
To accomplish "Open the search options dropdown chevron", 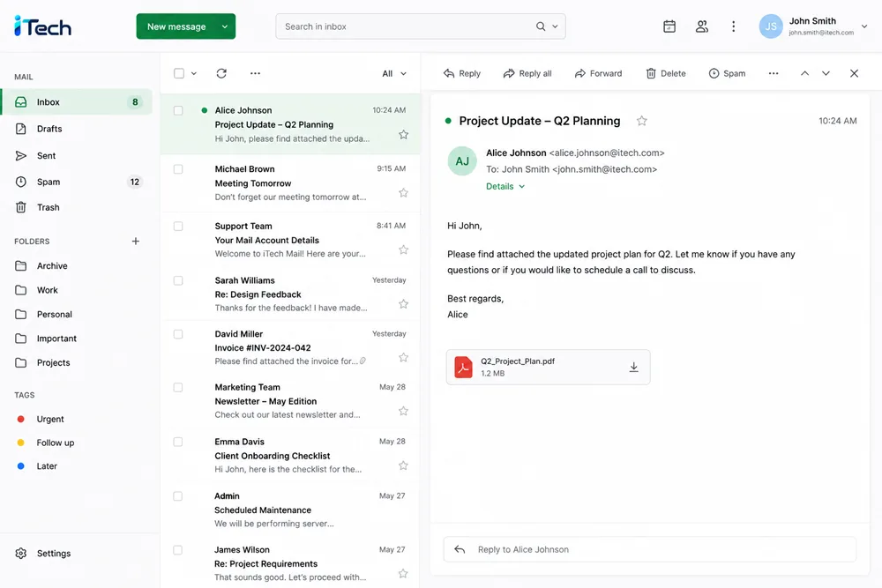I will pyautogui.click(x=555, y=26).
